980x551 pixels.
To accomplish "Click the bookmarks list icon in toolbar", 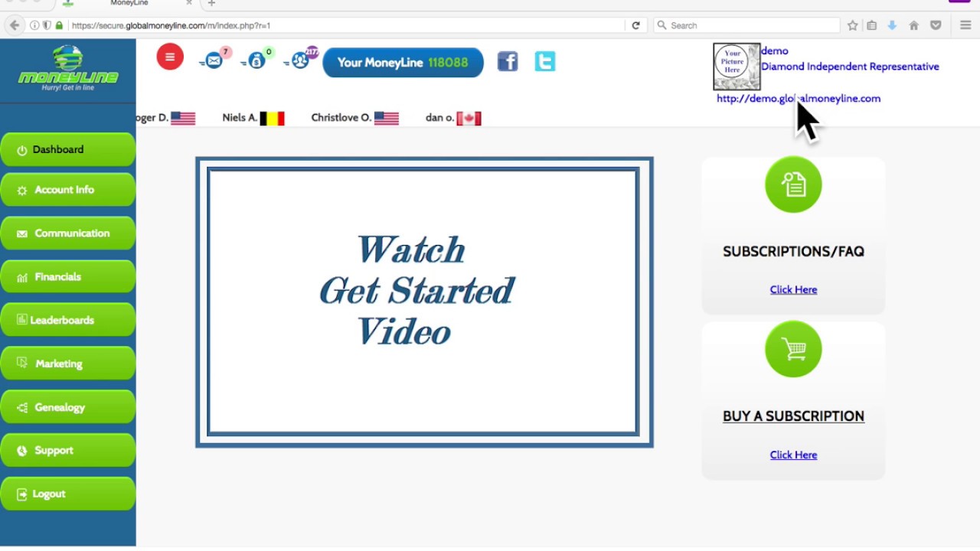I will [871, 25].
